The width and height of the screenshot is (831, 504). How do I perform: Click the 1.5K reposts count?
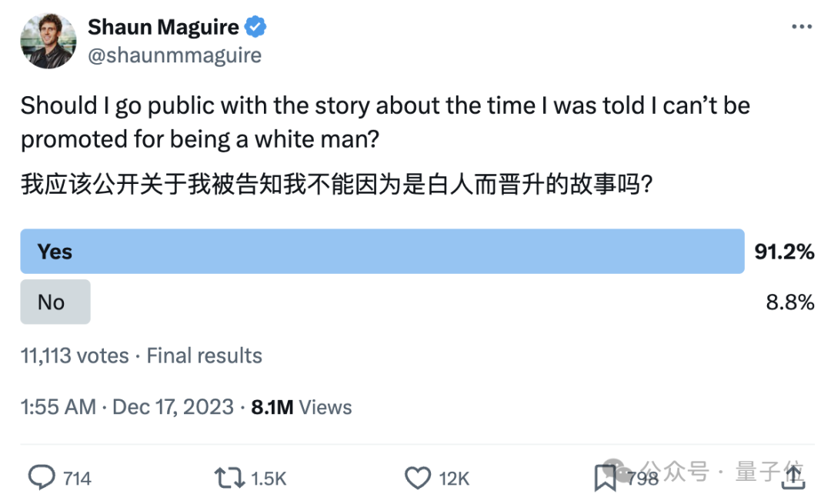click(x=269, y=479)
